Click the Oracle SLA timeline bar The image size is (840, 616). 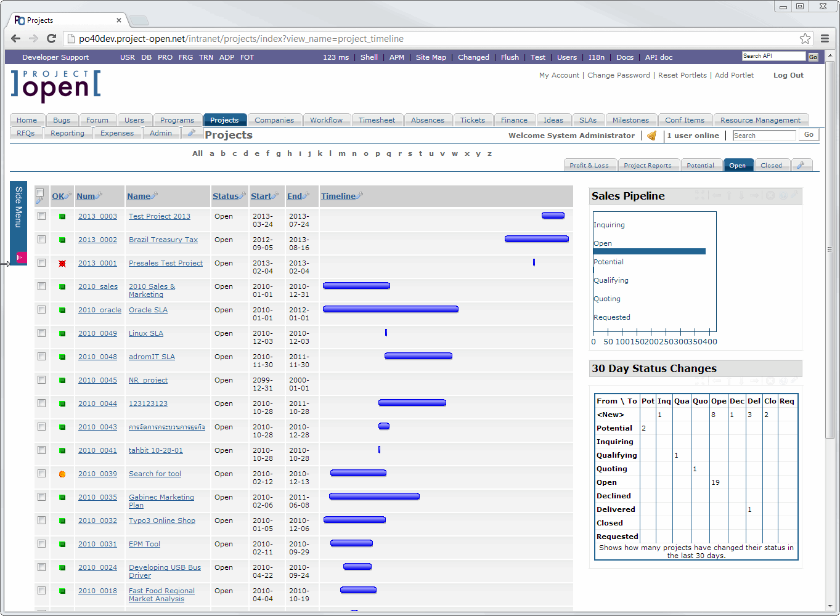[x=391, y=309]
